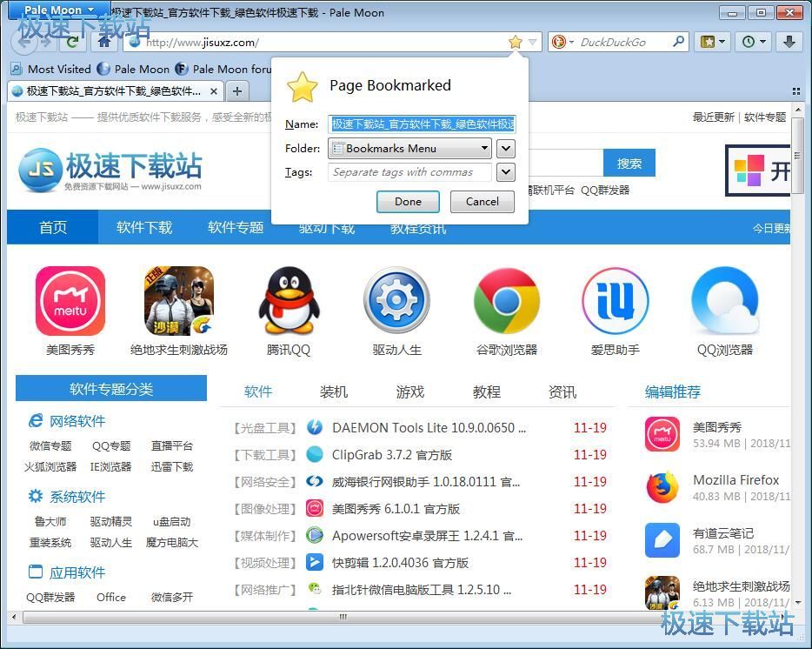Open the bookmarks menu toolbar button
Image resolution: width=812 pixels, height=649 pixels.
[713, 42]
